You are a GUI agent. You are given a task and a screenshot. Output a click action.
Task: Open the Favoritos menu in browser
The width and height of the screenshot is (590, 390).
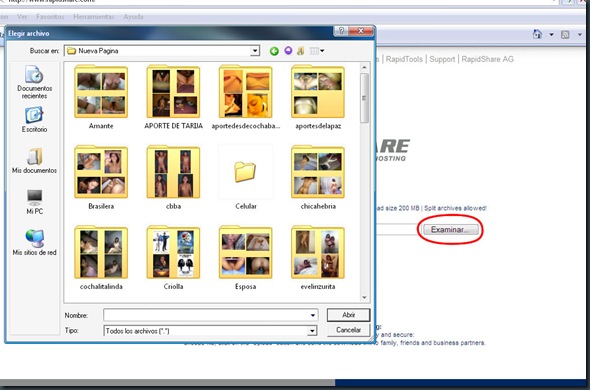coord(50,17)
